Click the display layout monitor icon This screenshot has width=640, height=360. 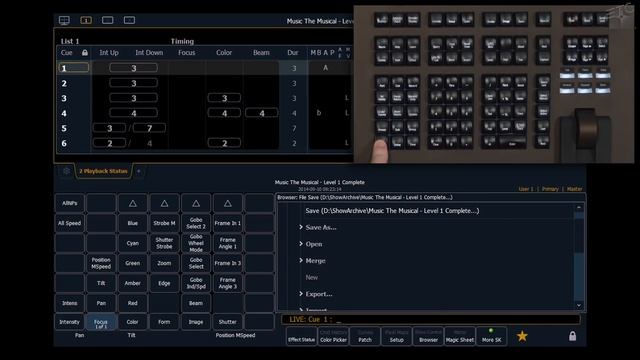(64, 20)
